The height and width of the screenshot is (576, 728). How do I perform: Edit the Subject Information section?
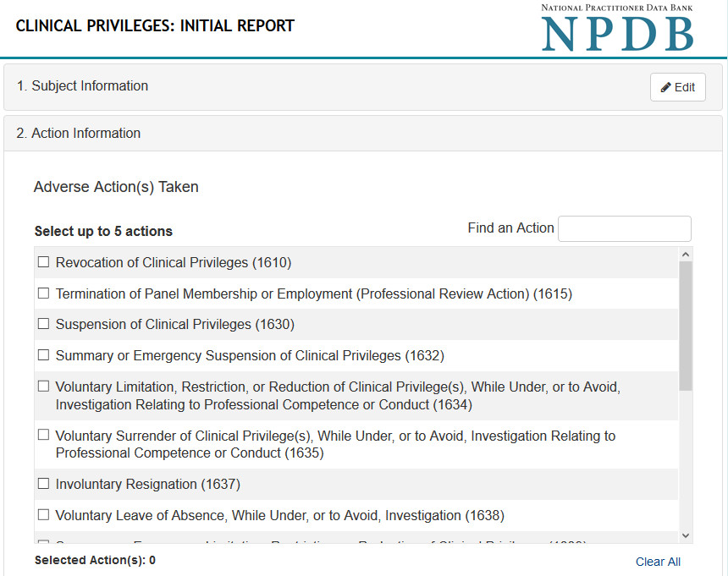pyautogui.click(x=677, y=87)
